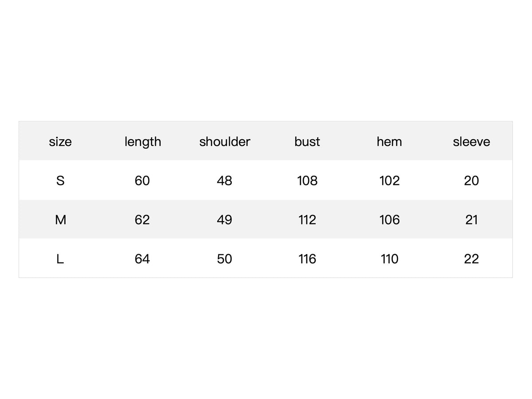
Task: Select the M size row label
Action: coord(60,220)
